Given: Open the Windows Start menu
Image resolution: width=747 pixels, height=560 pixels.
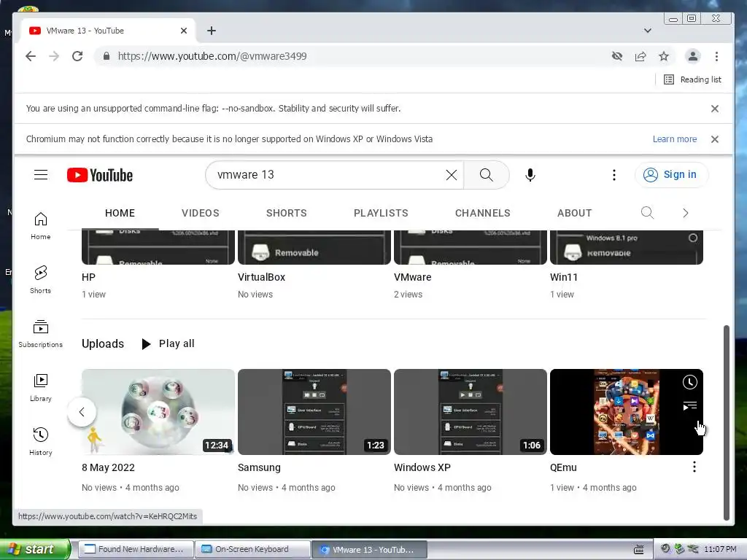Looking at the screenshot, I should tap(34, 549).
